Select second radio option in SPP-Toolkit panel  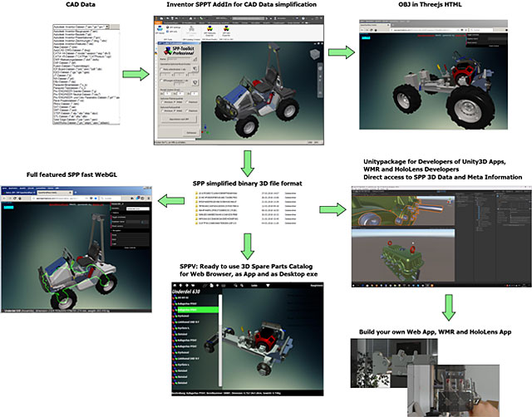[x=162, y=81]
